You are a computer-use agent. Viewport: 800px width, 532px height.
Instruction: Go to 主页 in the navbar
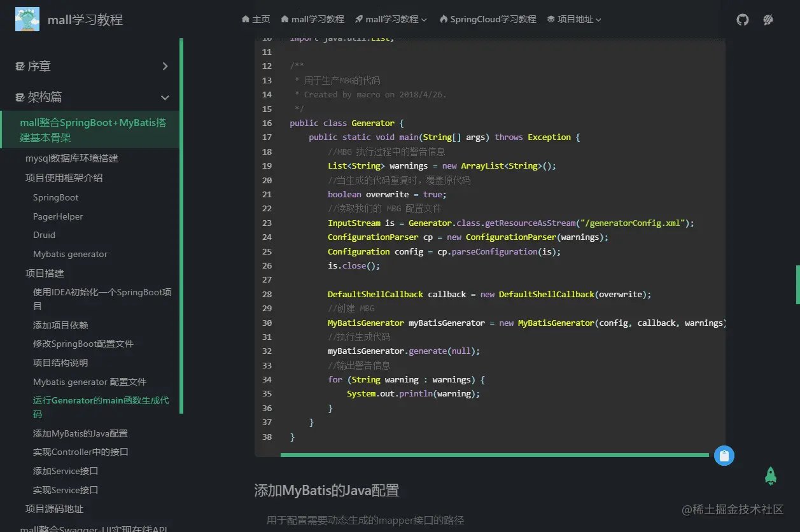click(x=256, y=20)
